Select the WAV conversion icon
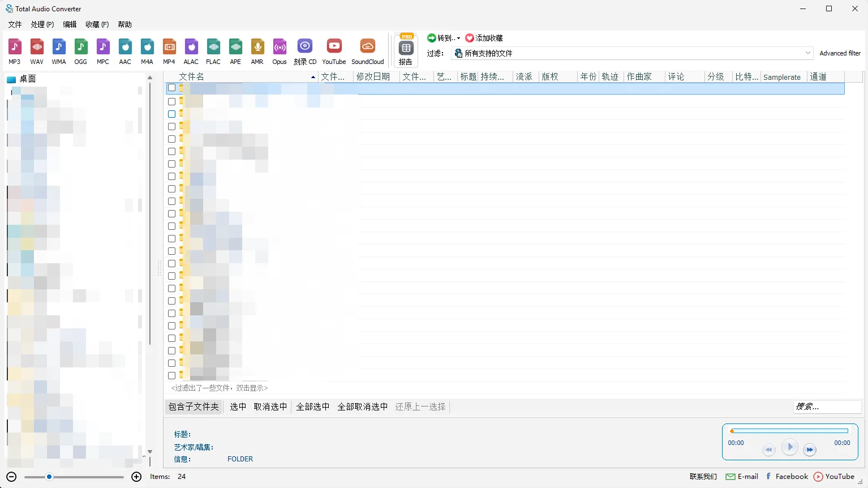868x488 pixels. point(37,52)
